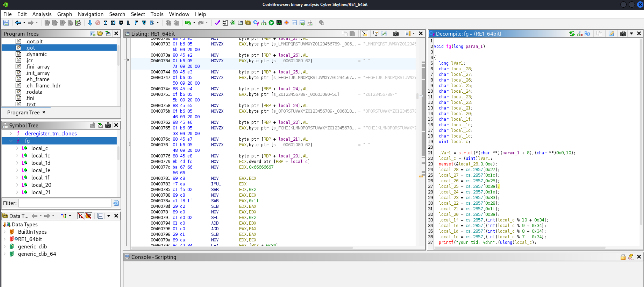Open the File menu

pyautogui.click(x=7, y=14)
